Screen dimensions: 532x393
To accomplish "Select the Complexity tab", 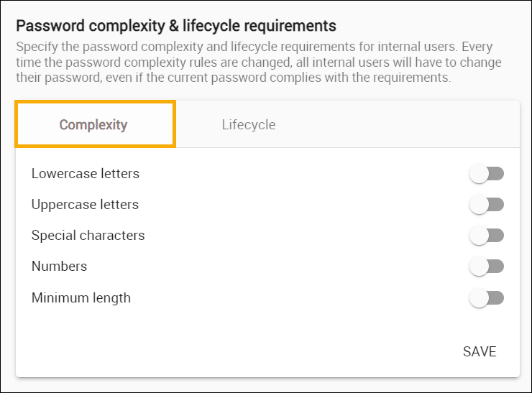I will tap(93, 125).
